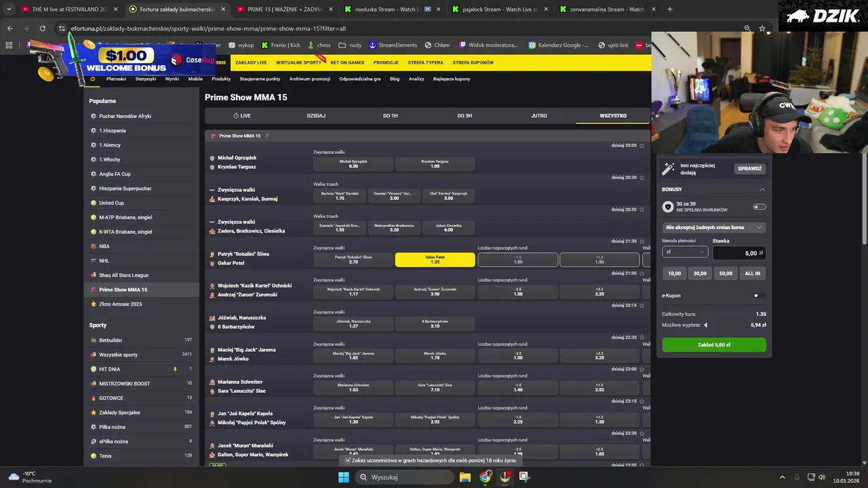Set stake with the 10,00 button

click(x=674, y=273)
